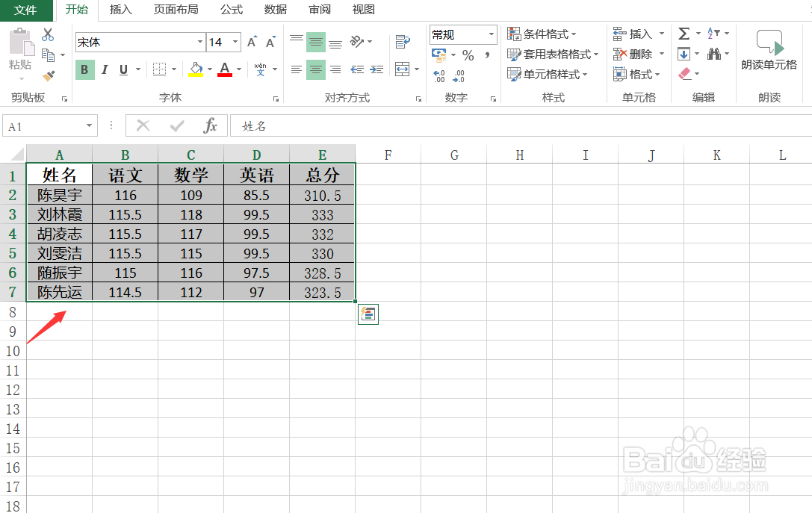Viewport: 812px width, 513px height.
Task: Toggle middle vertical alignment
Action: point(316,42)
